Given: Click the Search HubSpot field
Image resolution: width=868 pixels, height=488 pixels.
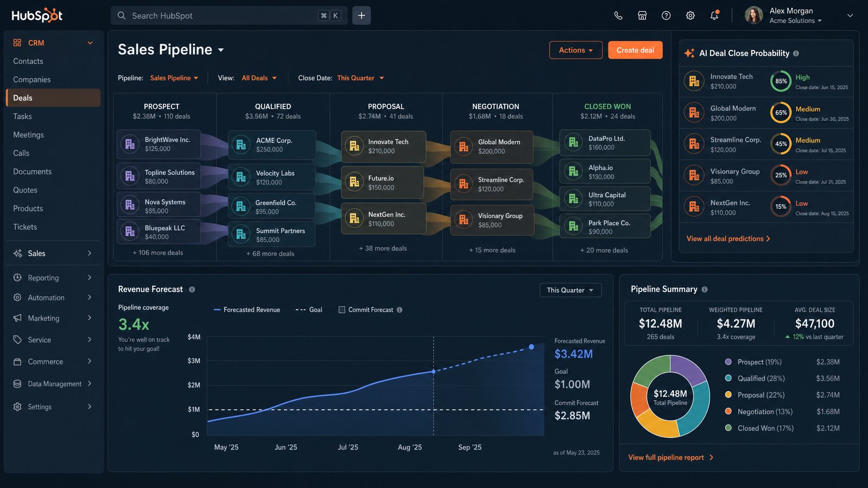Looking at the screenshot, I should [229, 16].
